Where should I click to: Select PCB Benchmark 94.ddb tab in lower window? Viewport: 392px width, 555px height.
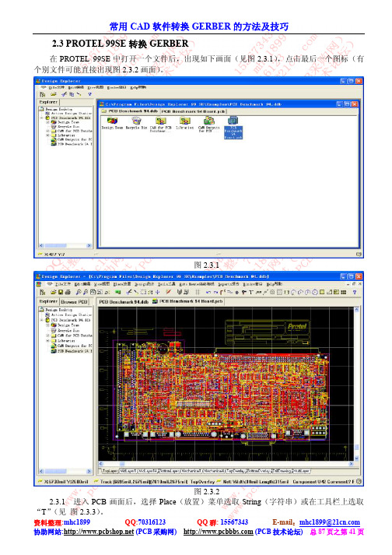tap(124, 301)
